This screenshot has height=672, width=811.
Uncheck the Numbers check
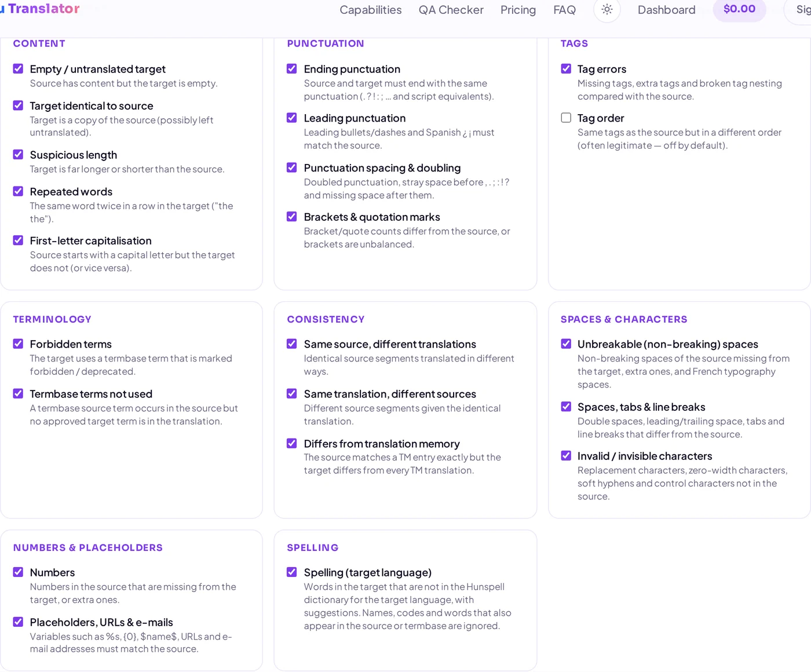pyautogui.click(x=18, y=572)
